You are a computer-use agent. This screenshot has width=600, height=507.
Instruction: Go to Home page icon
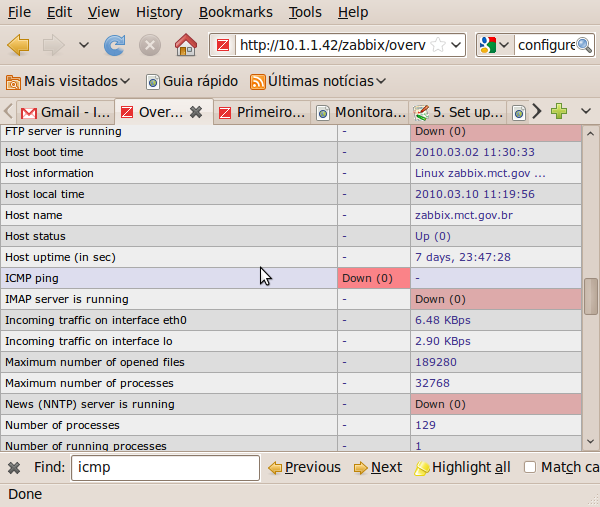pos(185,46)
